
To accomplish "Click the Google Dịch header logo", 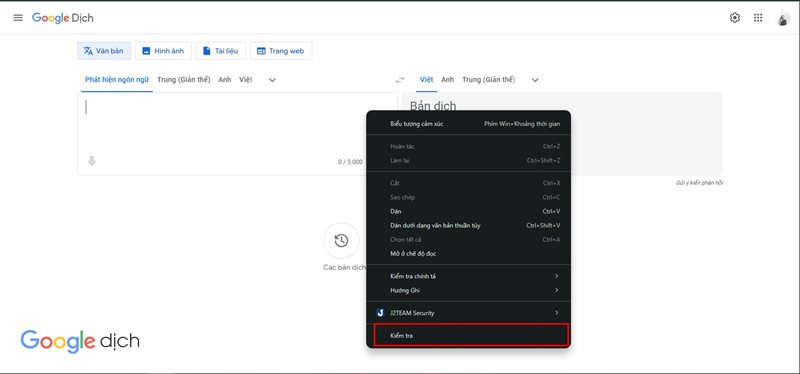I will (x=63, y=18).
